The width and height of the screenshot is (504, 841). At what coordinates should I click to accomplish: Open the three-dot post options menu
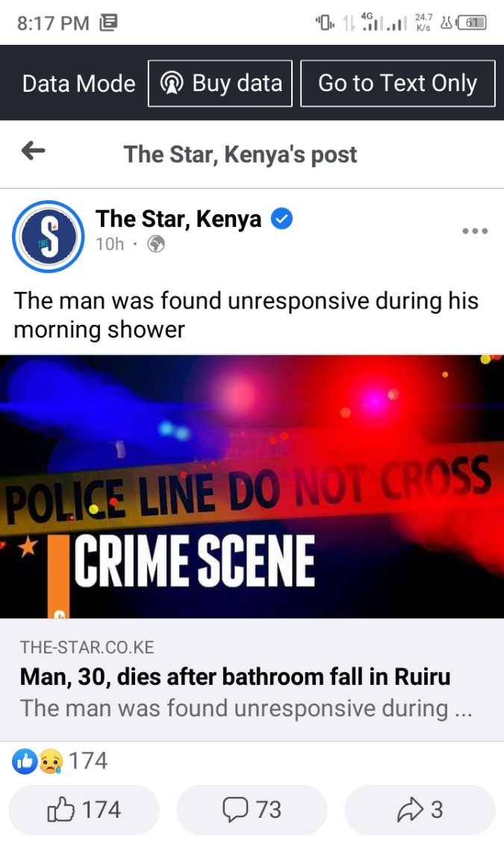tap(475, 232)
